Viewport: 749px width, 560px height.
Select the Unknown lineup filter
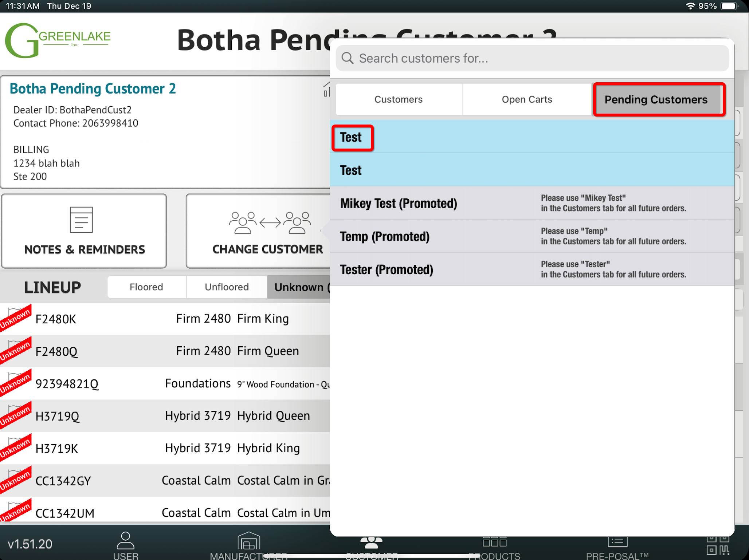coord(299,287)
